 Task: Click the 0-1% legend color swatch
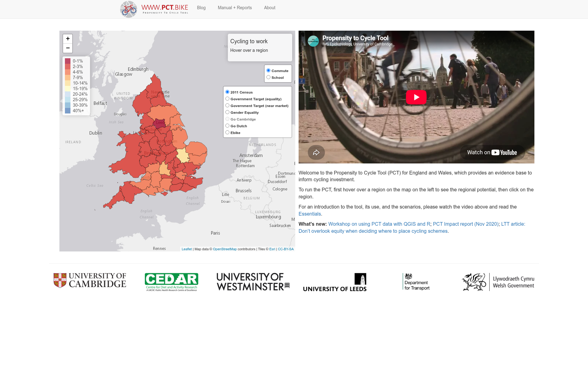[x=68, y=61]
